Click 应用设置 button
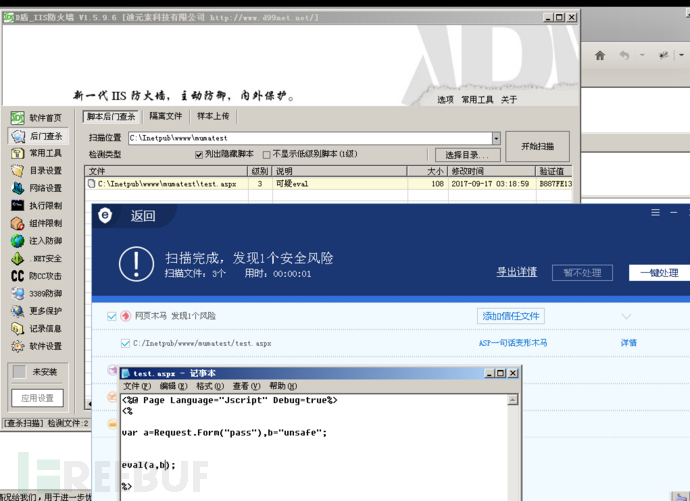This screenshot has height=501, width=690. pyautogui.click(x=37, y=398)
